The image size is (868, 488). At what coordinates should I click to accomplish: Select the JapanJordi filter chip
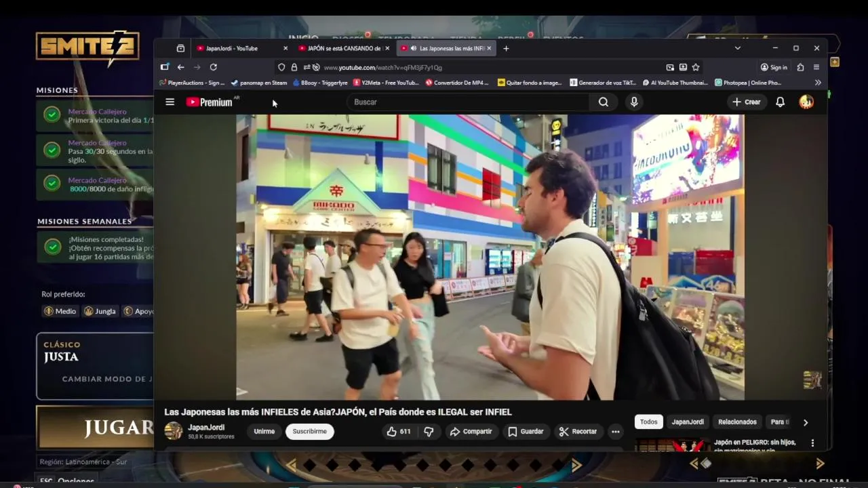[x=688, y=422]
